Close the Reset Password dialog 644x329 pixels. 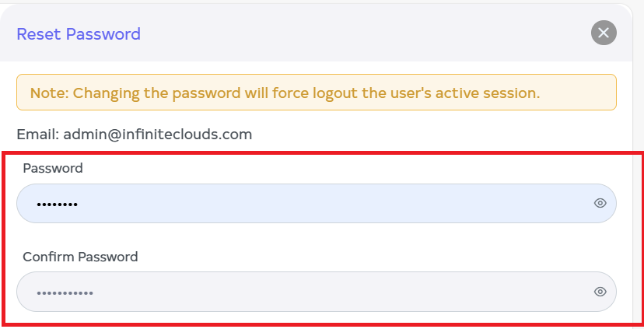[604, 33]
